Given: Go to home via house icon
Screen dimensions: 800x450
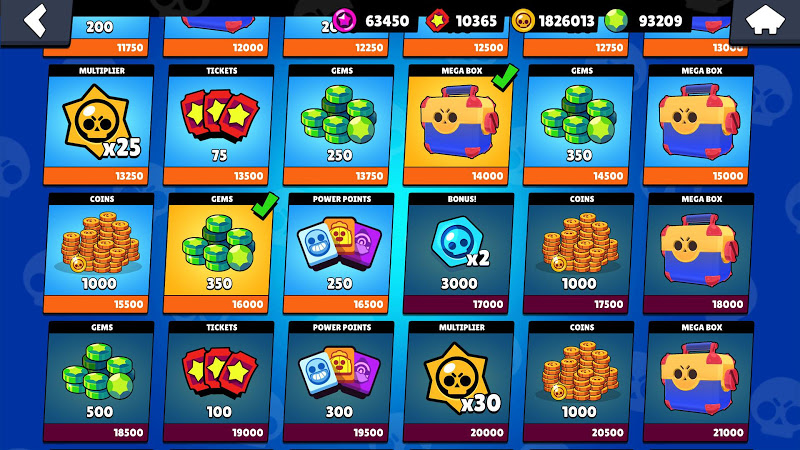Looking at the screenshot, I should (765, 19).
